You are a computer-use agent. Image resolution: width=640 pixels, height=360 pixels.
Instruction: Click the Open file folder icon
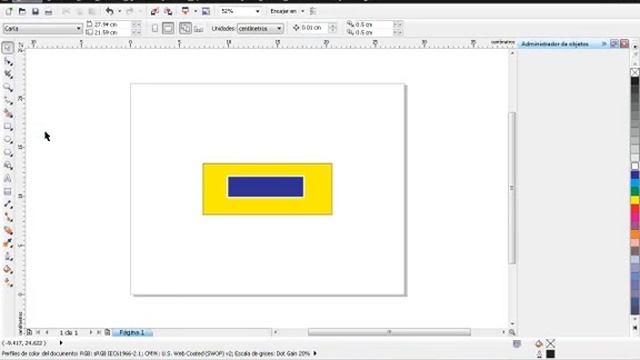click(22, 11)
